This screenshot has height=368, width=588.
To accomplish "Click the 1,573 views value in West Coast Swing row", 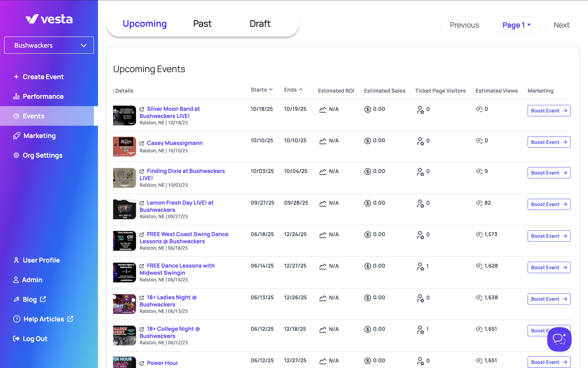I will tap(491, 234).
